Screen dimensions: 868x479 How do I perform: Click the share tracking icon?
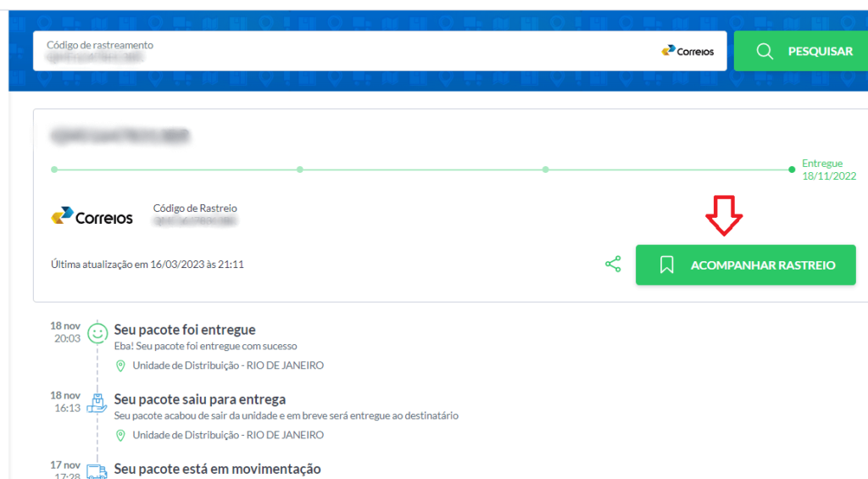(613, 265)
